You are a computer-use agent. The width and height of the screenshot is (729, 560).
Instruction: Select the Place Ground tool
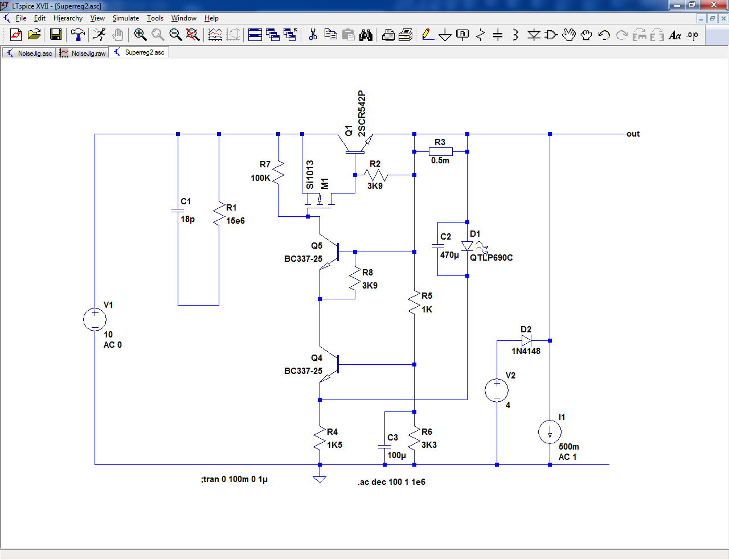[x=445, y=35]
